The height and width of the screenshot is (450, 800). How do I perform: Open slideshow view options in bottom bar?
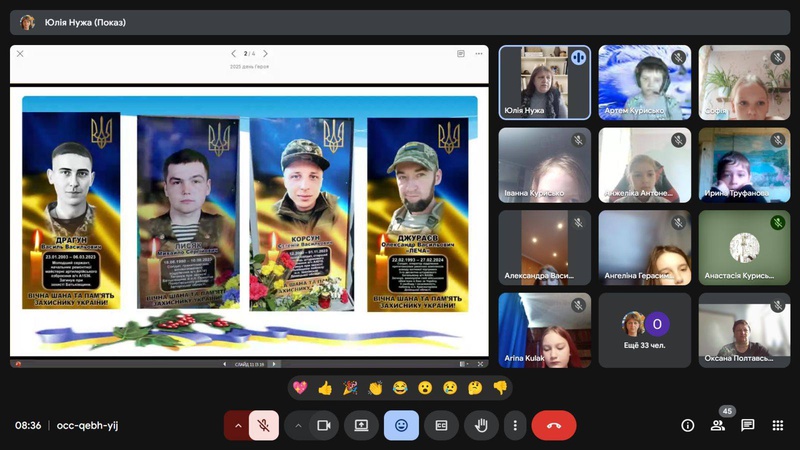click(463, 364)
